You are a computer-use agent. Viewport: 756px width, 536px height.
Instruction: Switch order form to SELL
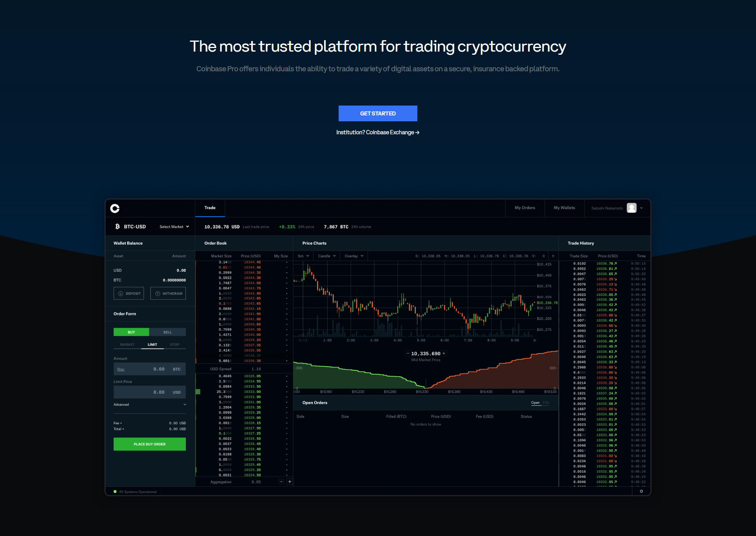(167, 332)
